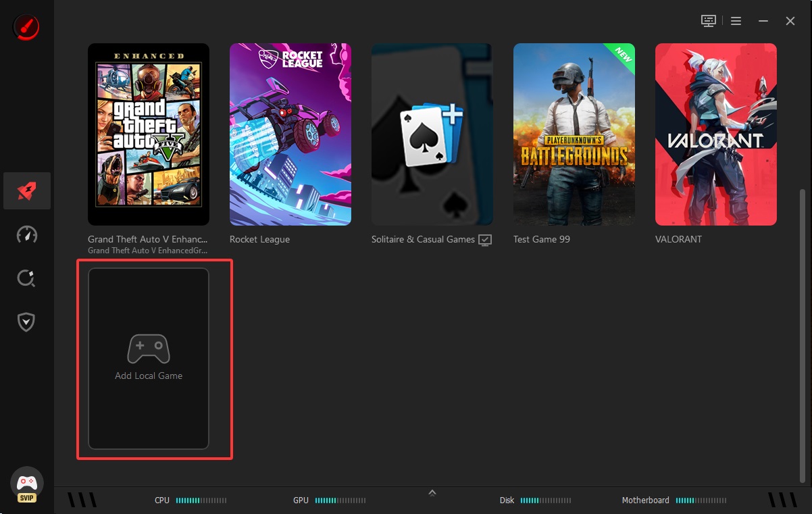
Task: Select the PUBG Battlegrounds cover art
Action: point(574,134)
